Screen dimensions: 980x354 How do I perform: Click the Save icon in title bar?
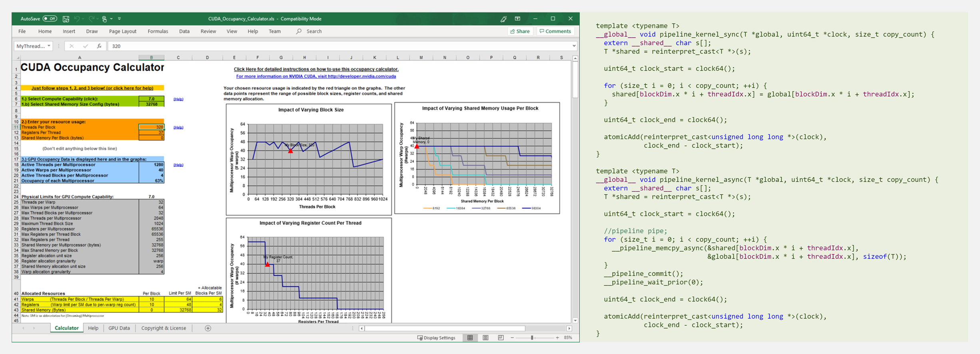coord(66,19)
